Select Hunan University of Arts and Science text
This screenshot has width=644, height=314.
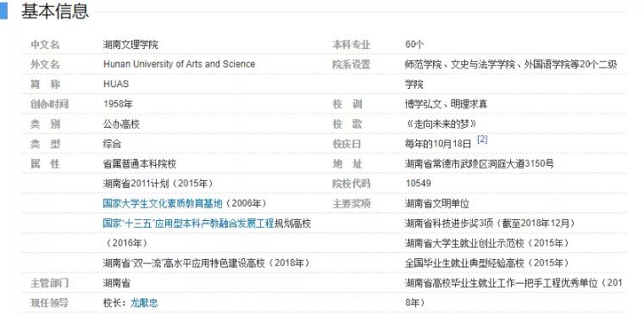tap(179, 64)
